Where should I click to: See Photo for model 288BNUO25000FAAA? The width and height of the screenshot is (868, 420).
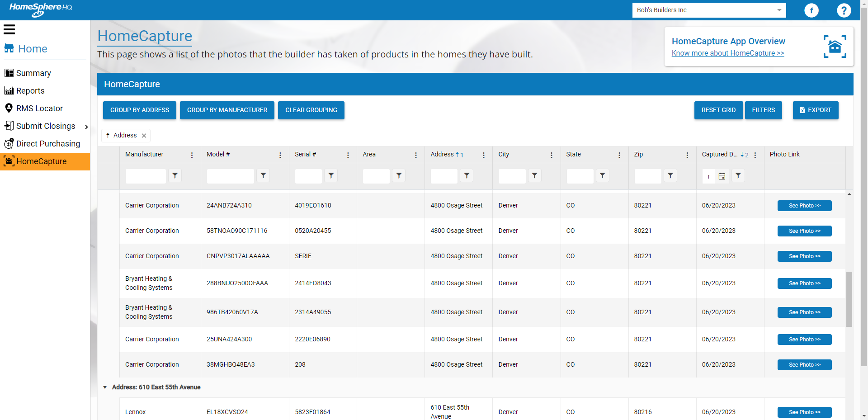(805, 283)
